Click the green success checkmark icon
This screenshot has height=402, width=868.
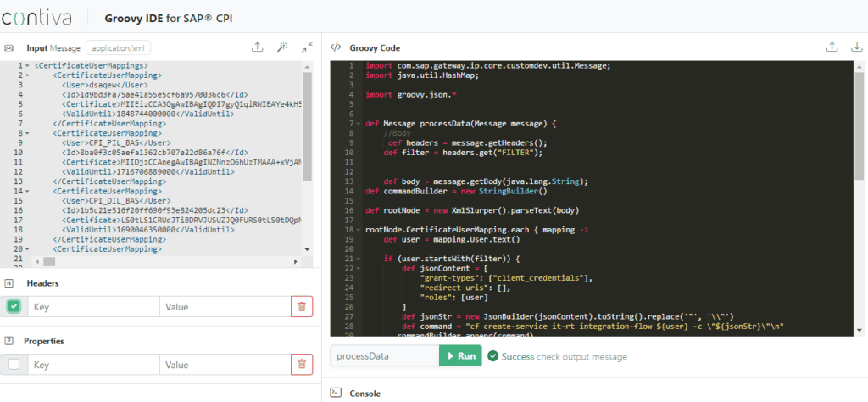click(492, 356)
